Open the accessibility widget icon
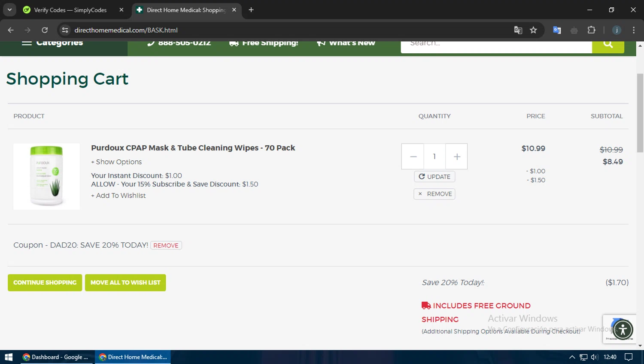Screen dimensions: 644x364 click(x=623, y=330)
